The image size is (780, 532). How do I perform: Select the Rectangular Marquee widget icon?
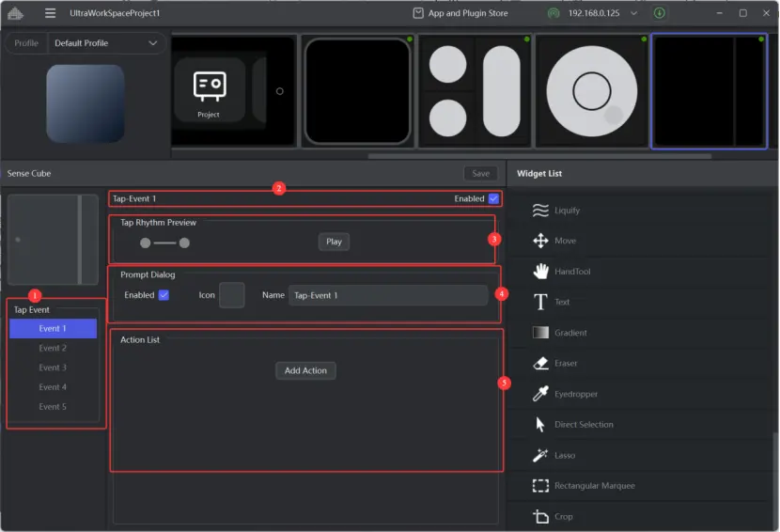(540, 486)
